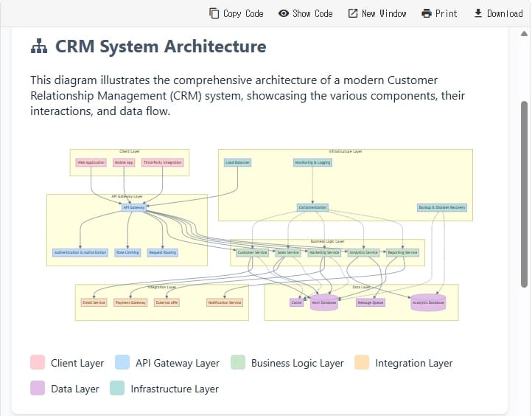Screen dimensions: 532x416
Task: Click the Copy Code icon
Action: [x=214, y=13]
